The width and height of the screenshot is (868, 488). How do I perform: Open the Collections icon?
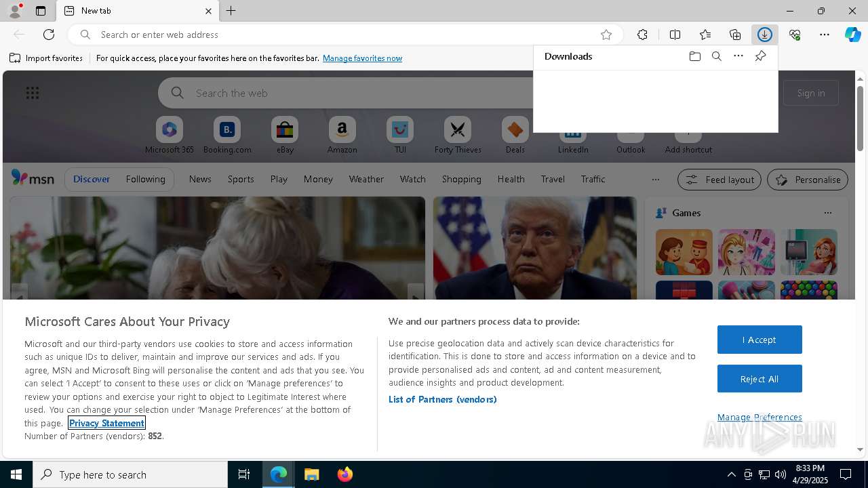click(735, 35)
